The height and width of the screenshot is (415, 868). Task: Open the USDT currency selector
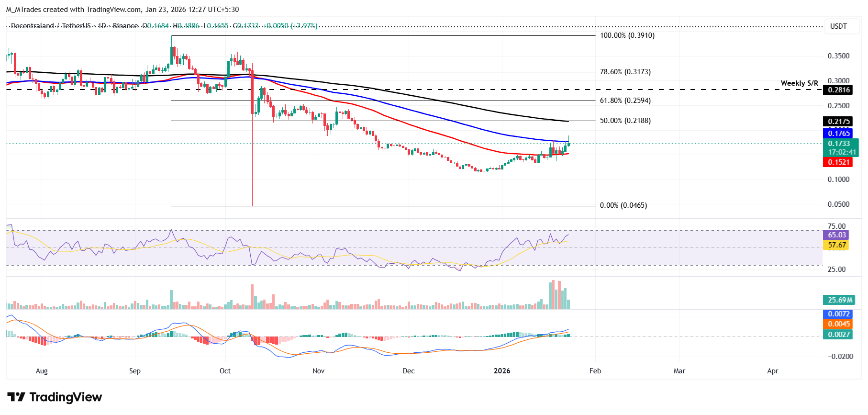coord(838,26)
